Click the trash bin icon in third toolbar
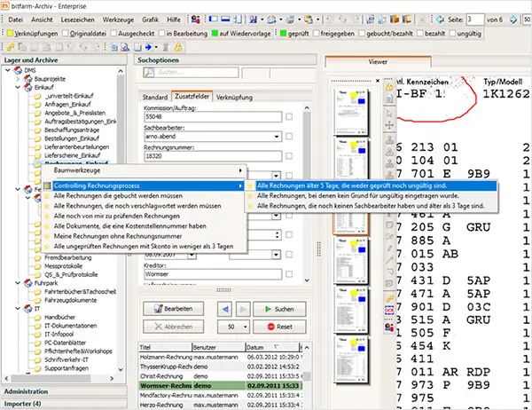This screenshot has width=532, height=410. pos(166,47)
